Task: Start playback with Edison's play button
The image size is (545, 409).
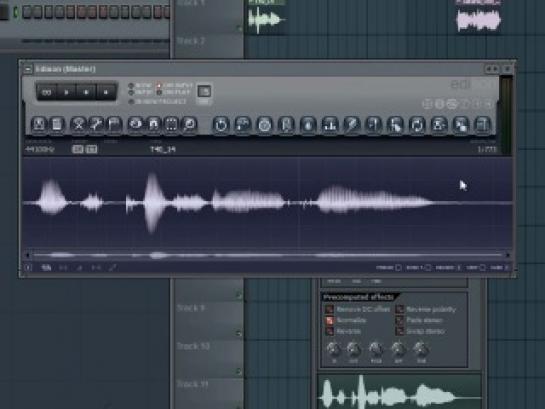Action: pyautogui.click(x=66, y=92)
